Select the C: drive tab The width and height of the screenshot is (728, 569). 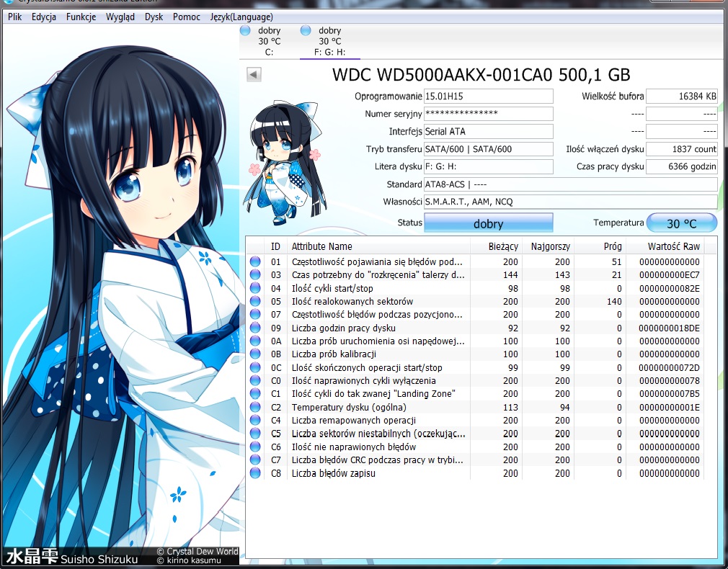[x=270, y=41]
